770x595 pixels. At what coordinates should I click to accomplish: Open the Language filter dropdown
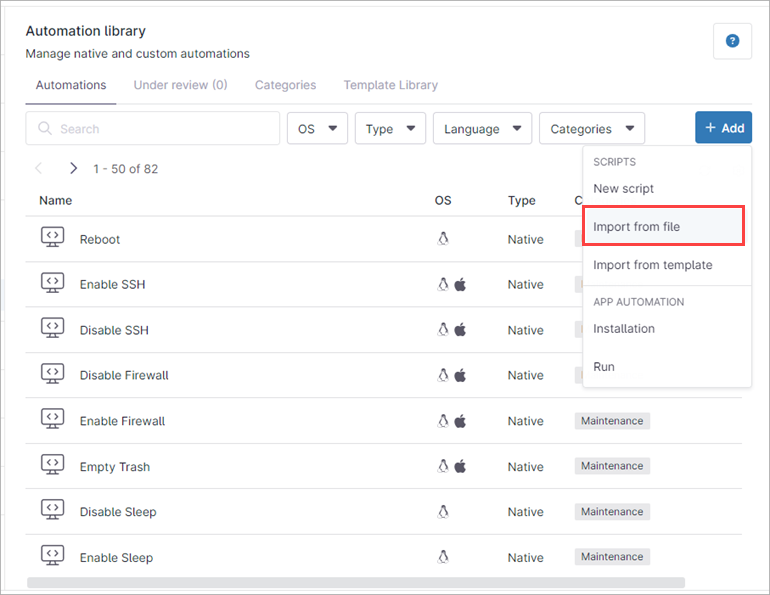tap(482, 129)
